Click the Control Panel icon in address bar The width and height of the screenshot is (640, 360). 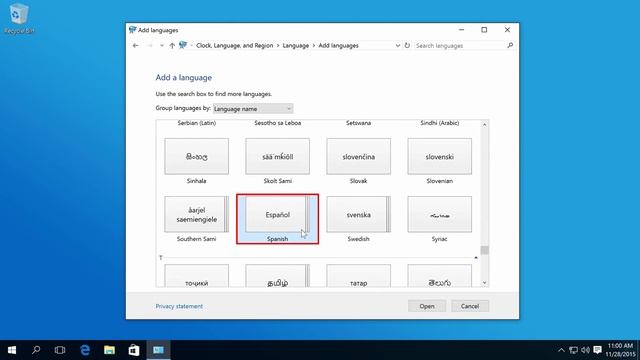point(183,45)
